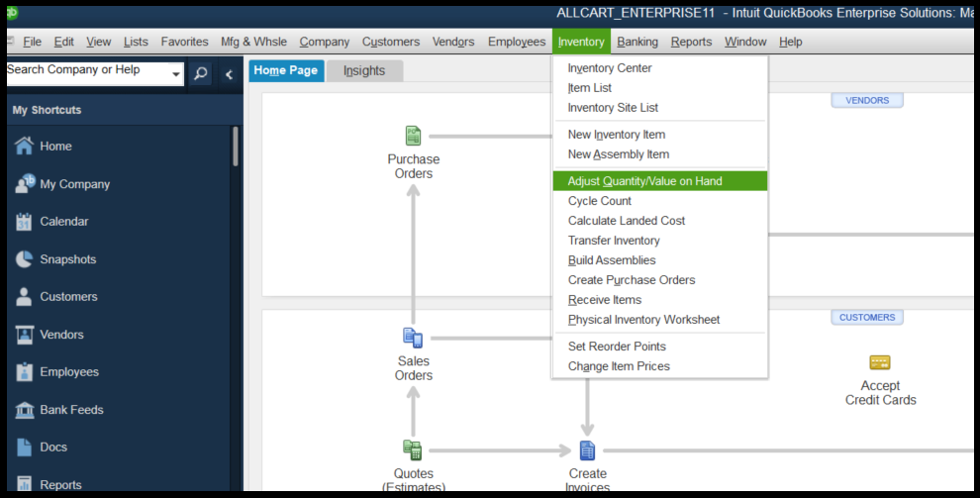Viewport: 980px width, 498px height.
Task: Open Snapshots in the shortcuts sidebar
Action: 67,259
